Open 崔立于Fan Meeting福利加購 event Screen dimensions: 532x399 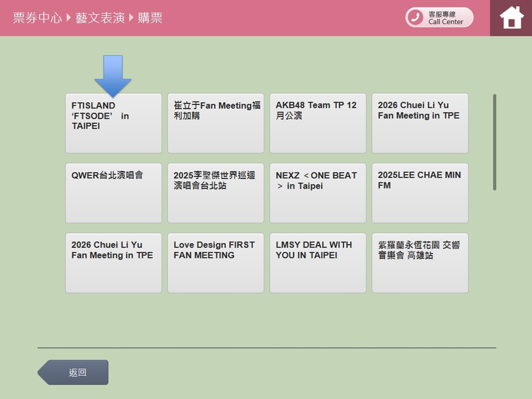coord(216,123)
